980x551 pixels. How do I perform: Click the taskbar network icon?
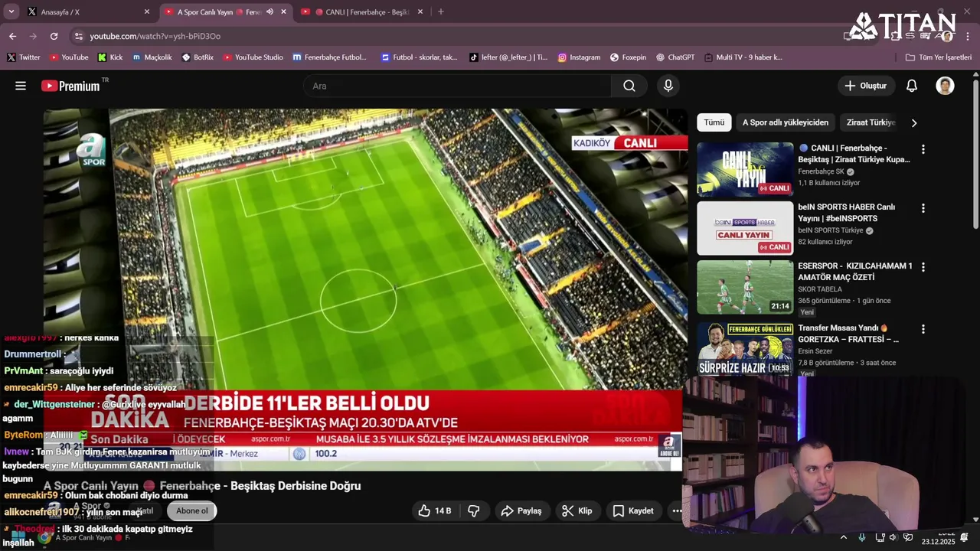click(x=880, y=538)
